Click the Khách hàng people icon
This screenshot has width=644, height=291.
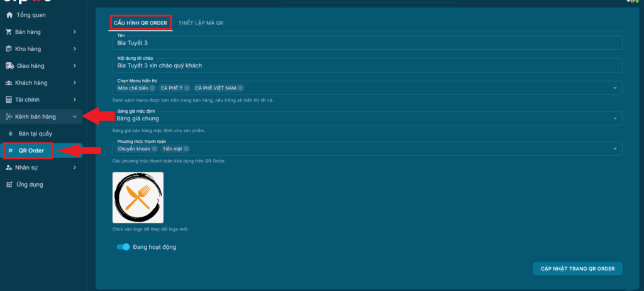coord(9,83)
